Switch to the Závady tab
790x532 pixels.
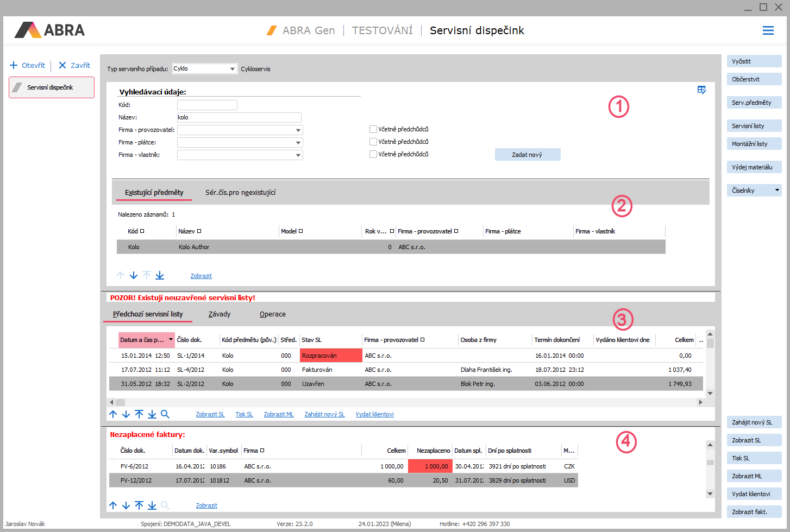220,314
